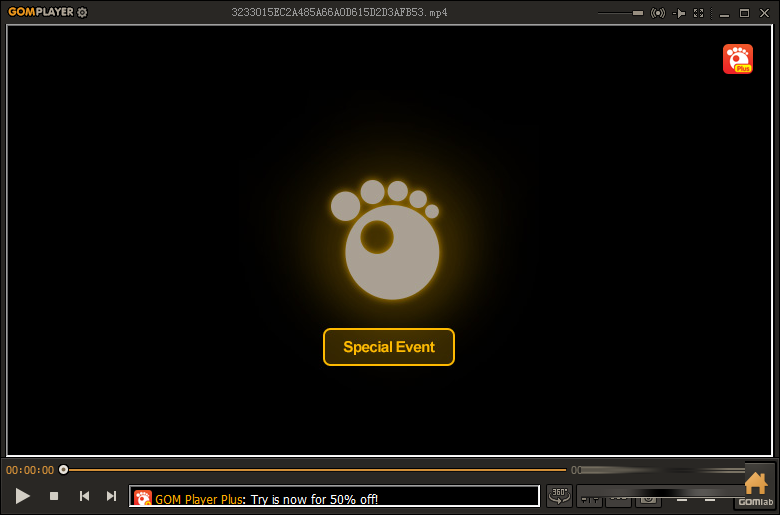Click the seek bar handle at start
780x515 pixels.
coord(63,469)
